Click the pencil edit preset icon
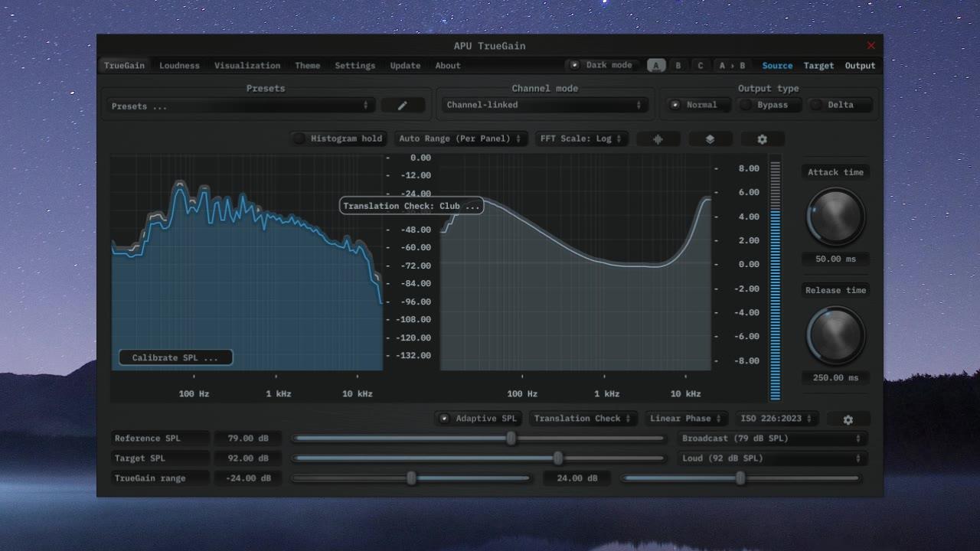This screenshot has width=980, height=551. click(x=403, y=106)
